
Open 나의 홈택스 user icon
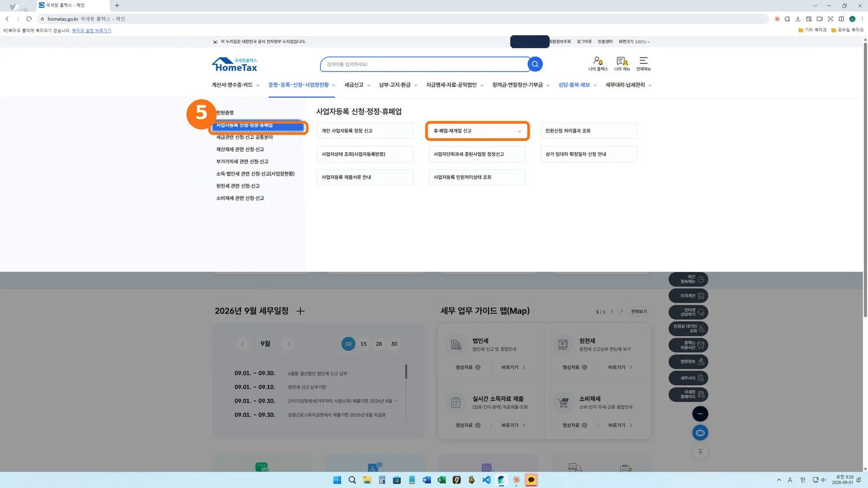(598, 63)
